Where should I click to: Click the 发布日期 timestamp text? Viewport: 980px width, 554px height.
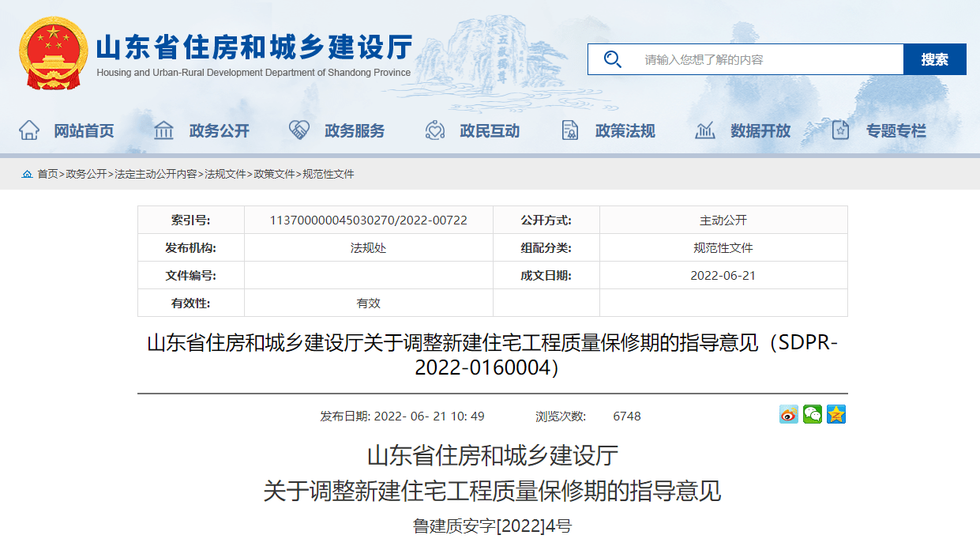[x=402, y=416]
